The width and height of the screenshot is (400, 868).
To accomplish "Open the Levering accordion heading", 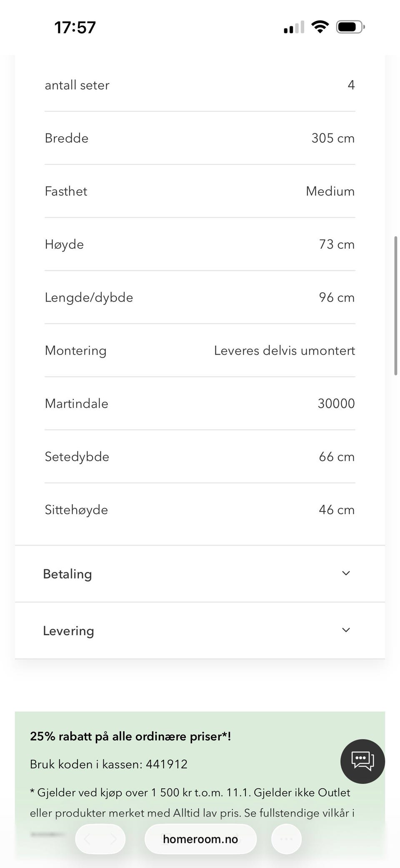I will click(69, 631).
